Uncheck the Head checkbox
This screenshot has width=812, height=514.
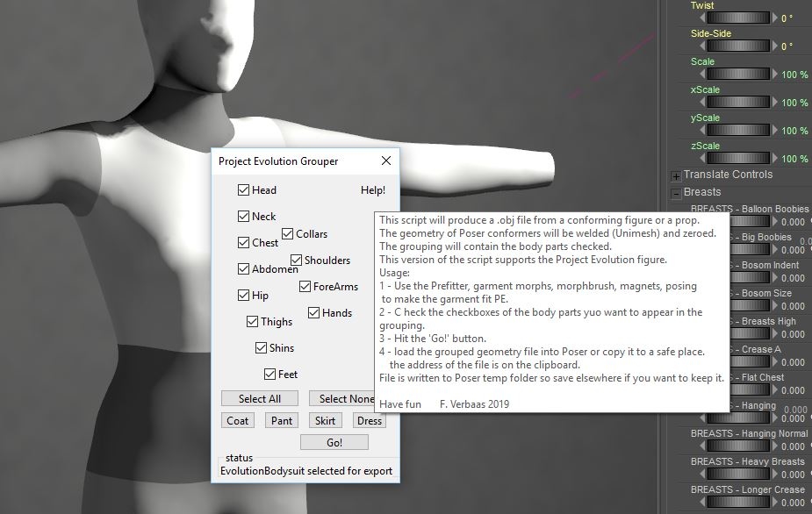(x=243, y=190)
